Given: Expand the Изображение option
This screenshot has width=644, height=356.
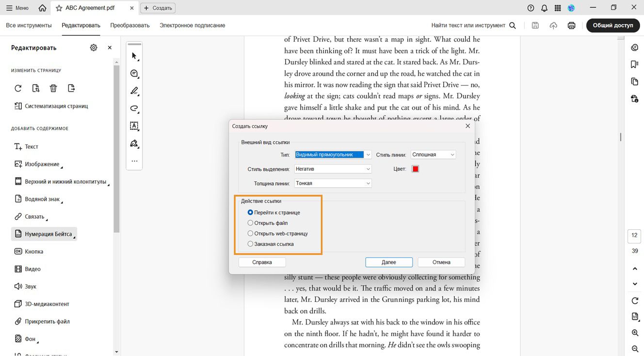Looking at the screenshot, I should (x=38, y=164).
